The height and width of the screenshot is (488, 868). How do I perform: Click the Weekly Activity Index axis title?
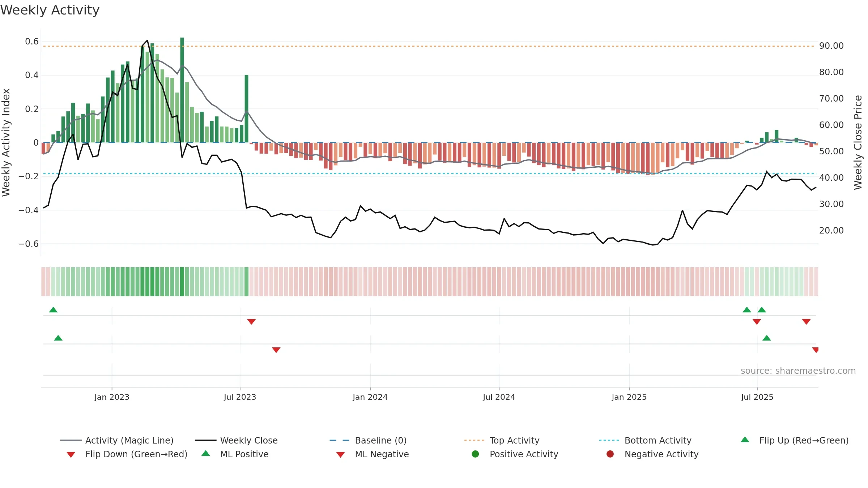click(x=6, y=142)
